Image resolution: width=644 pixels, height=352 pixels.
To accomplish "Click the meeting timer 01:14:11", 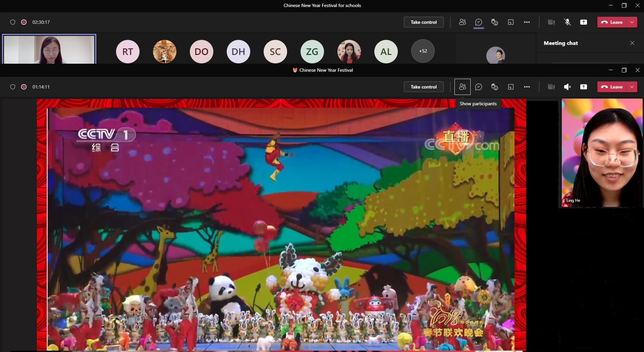I will point(41,87).
